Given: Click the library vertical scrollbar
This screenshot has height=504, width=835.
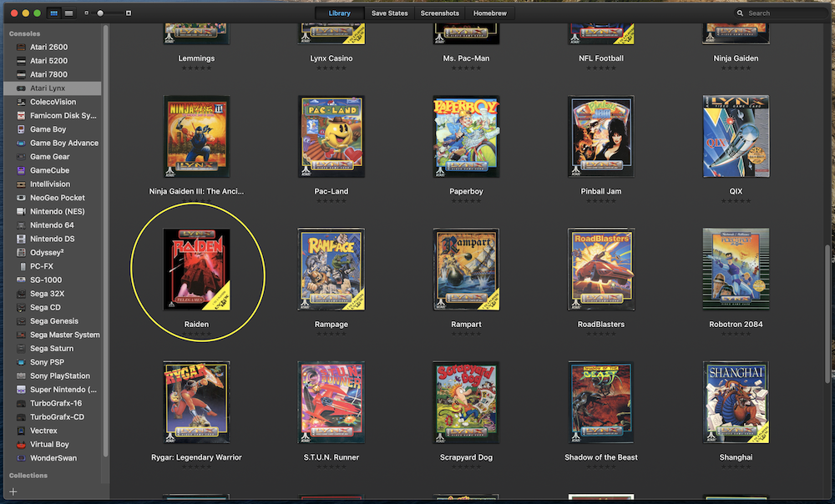Looking at the screenshot, I should [827, 314].
